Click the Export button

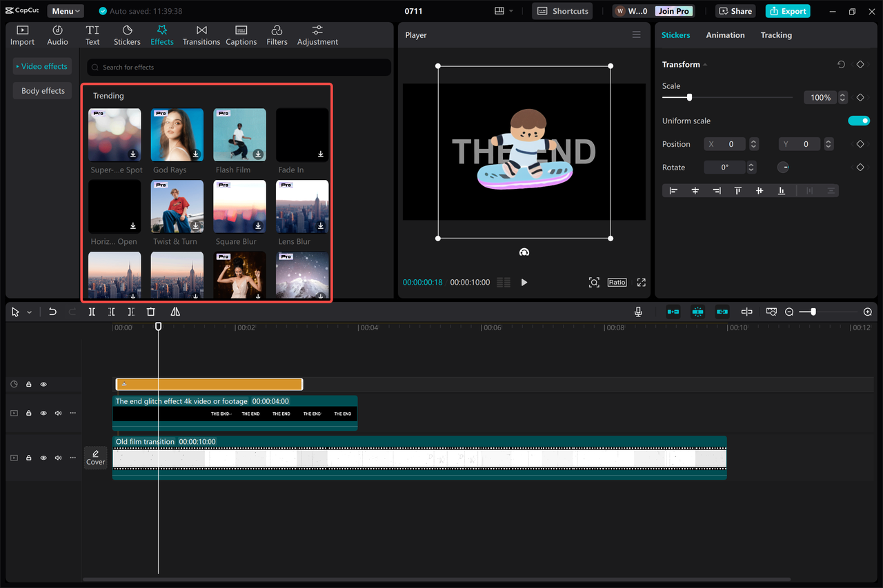pos(788,11)
